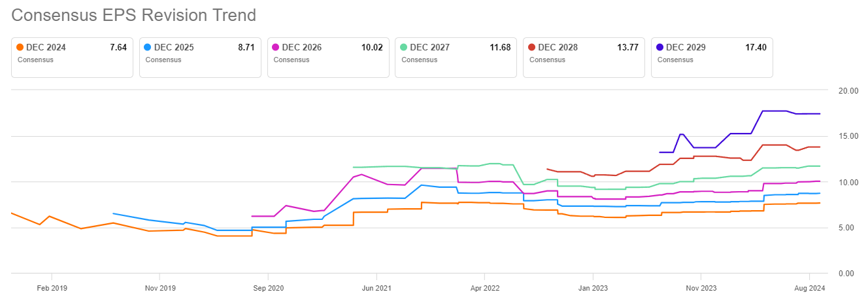Click the DEC 2029 consensus value 17.40
The image size is (868, 307).
756,47
